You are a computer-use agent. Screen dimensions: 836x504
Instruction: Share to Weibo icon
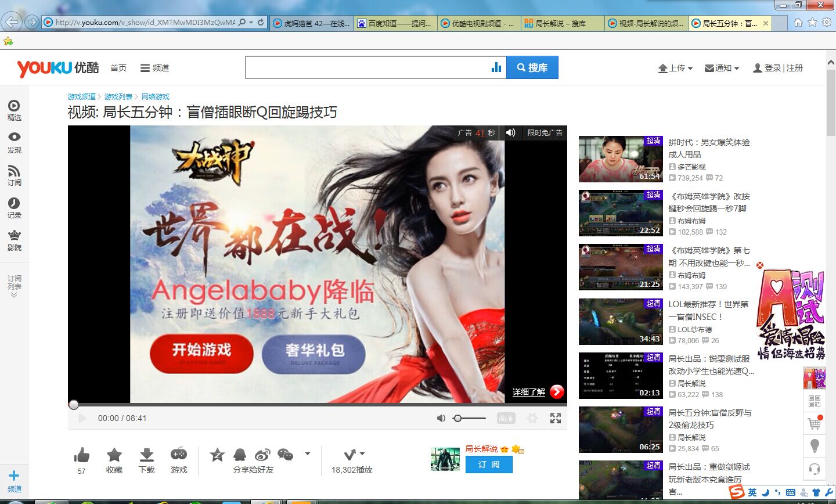262,455
